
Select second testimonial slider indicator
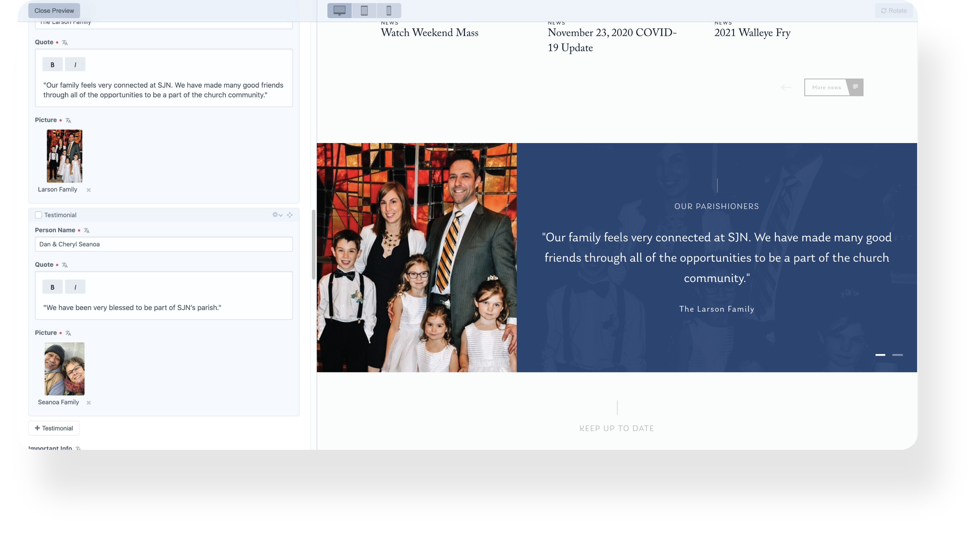coord(897,355)
